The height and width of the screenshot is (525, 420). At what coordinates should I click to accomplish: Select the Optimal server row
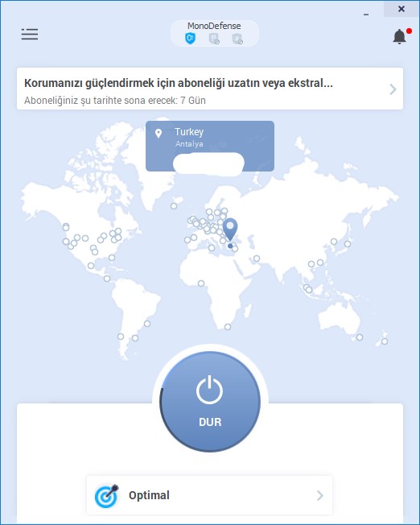pyautogui.click(x=209, y=495)
